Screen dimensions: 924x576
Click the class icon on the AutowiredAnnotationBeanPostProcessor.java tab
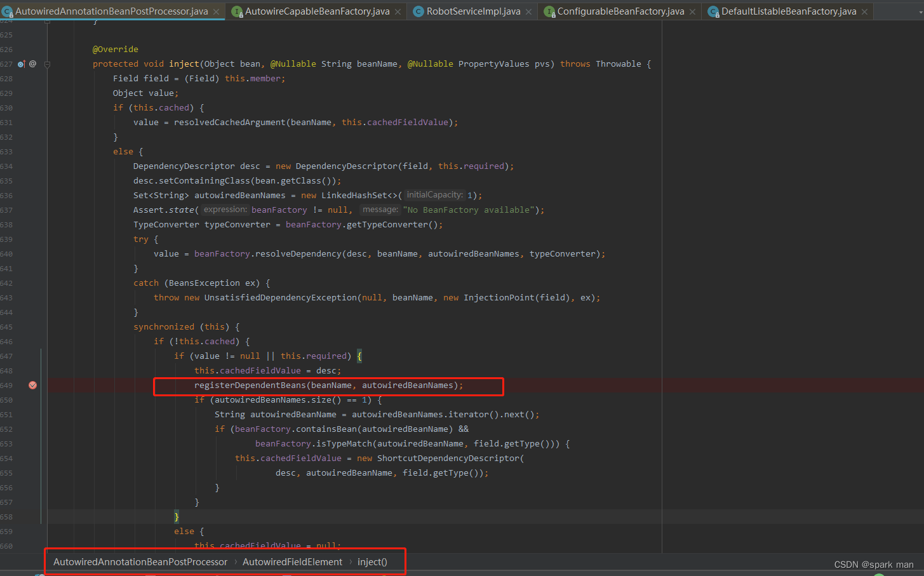8,11
